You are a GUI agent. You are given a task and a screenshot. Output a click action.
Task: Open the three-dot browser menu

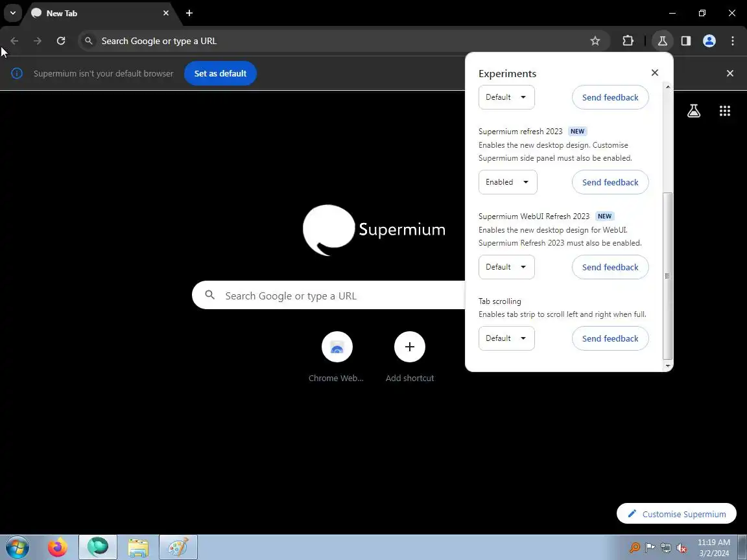(x=733, y=41)
